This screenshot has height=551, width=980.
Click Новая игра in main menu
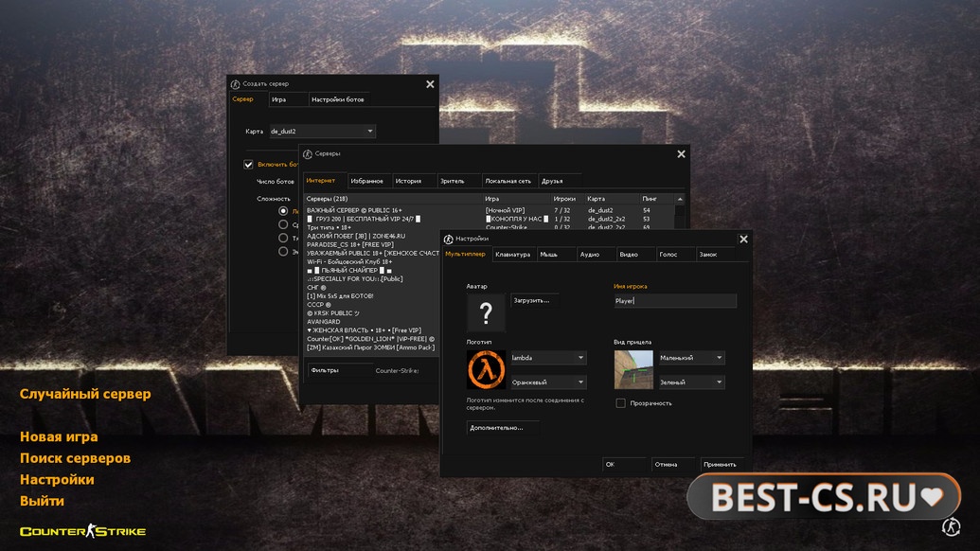click(x=59, y=436)
